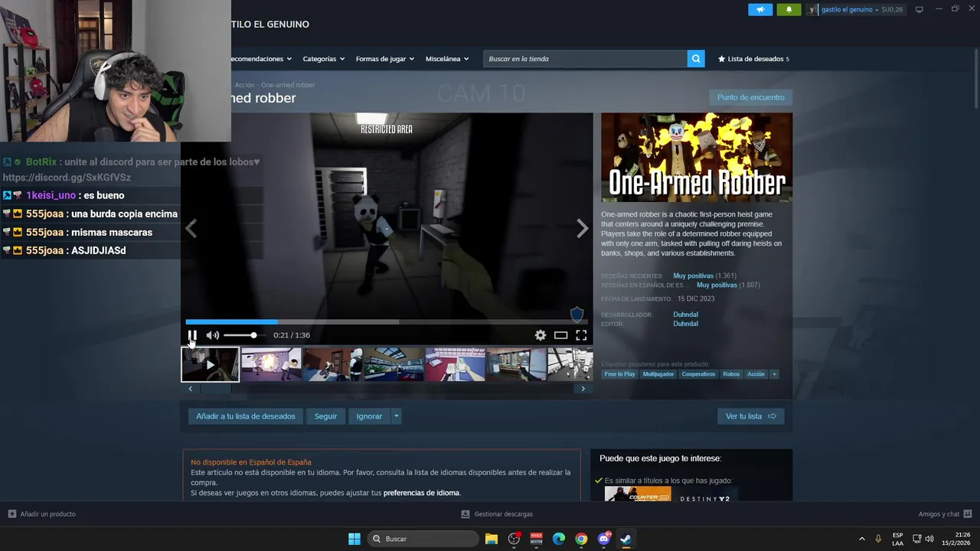Select the Multijugador tag

(658, 374)
